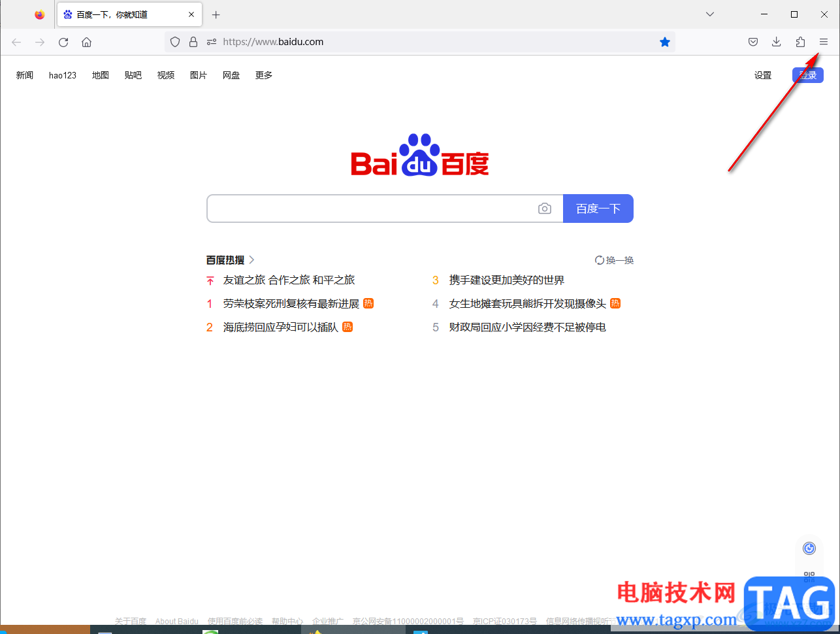Image resolution: width=840 pixels, height=634 pixels.
Task: Open a new tab with plus
Action: coord(216,14)
